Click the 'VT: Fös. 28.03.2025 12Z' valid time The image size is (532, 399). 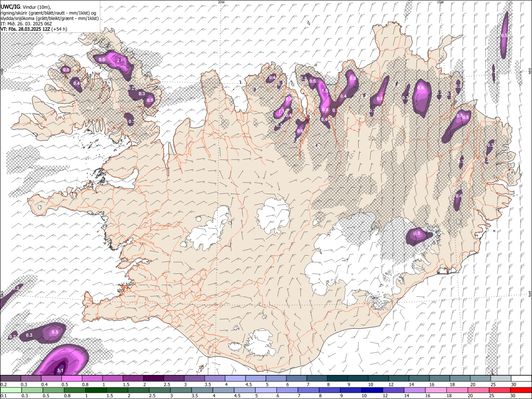click(25, 29)
